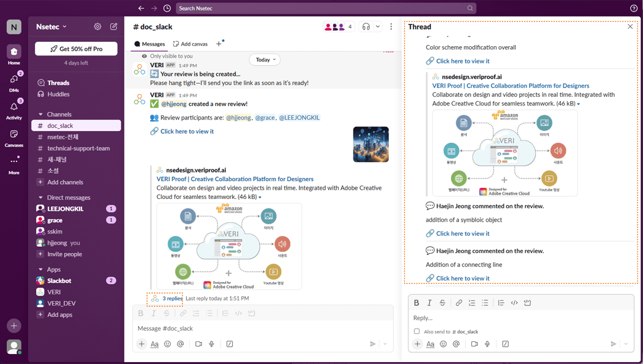Open workspace settings gear icon
643x364 pixels.
(x=97, y=27)
